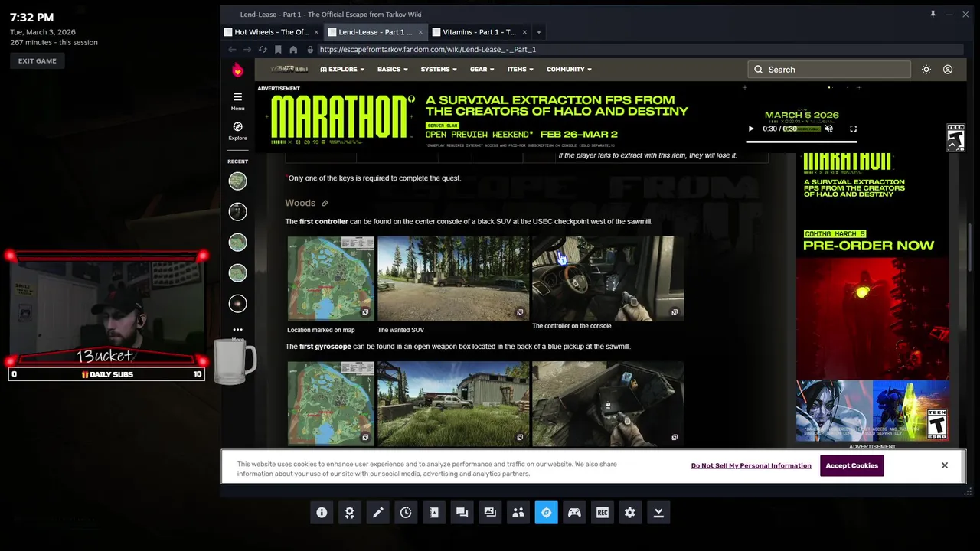Open the pencil notes icon in overlay bar
Screen dimensions: 980x551
coord(378,513)
